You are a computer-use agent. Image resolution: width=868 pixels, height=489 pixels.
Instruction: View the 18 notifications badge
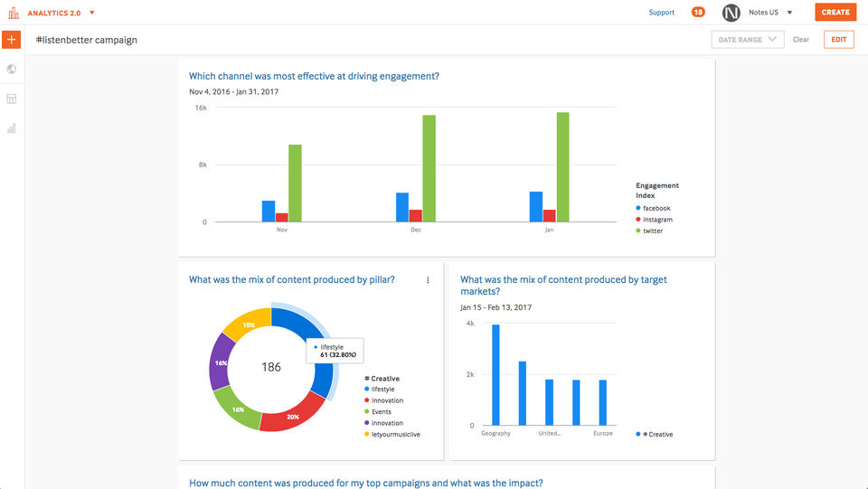pyautogui.click(x=698, y=12)
